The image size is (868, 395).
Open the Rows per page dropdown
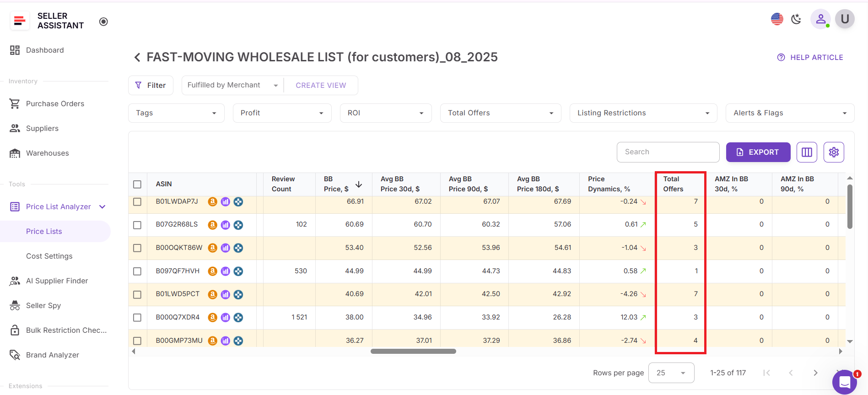tap(671, 373)
